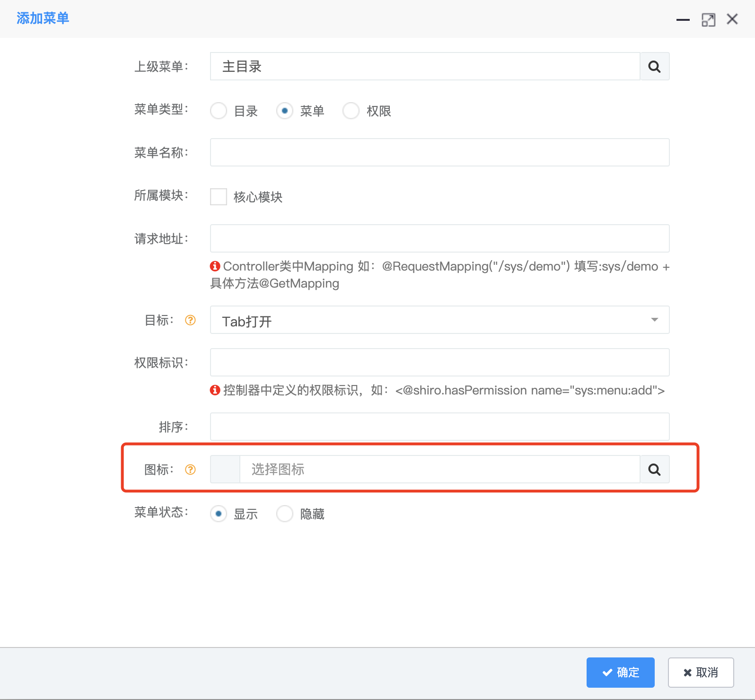
Task: Click the search icon beside 上级菜单 field
Action: click(655, 67)
